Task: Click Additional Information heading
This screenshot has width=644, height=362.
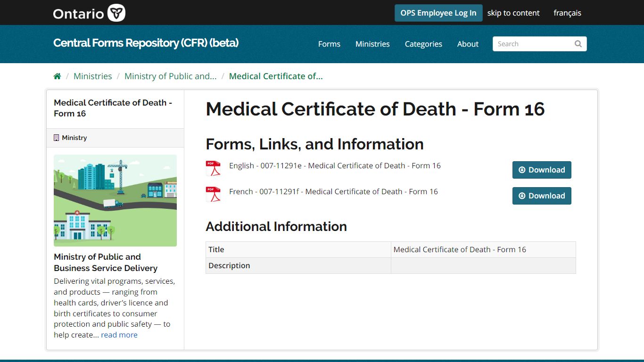Action: [276, 226]
